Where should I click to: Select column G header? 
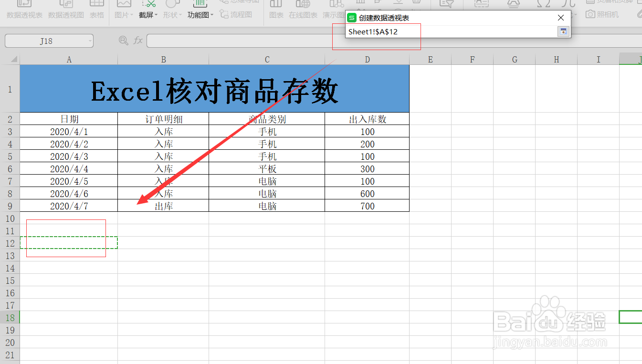coord(515,59)
